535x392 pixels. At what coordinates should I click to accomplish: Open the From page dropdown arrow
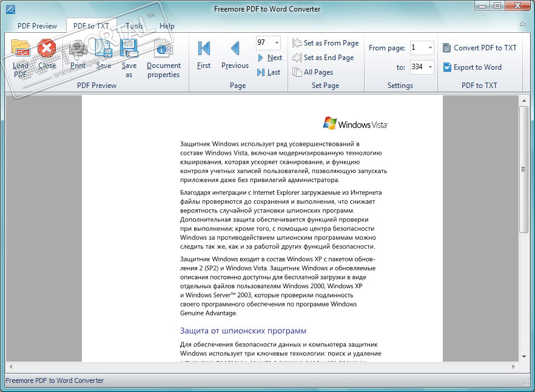[430, 48]
